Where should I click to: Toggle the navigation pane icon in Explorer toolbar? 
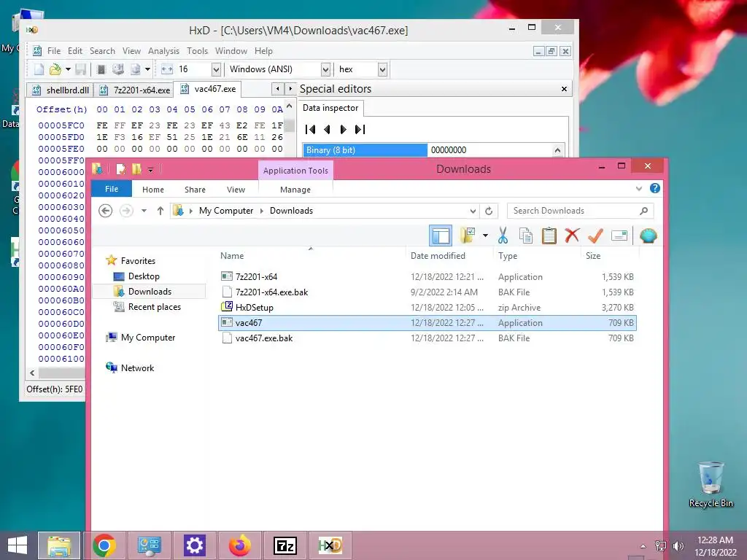pyautogui.click(x=441, y=236)
